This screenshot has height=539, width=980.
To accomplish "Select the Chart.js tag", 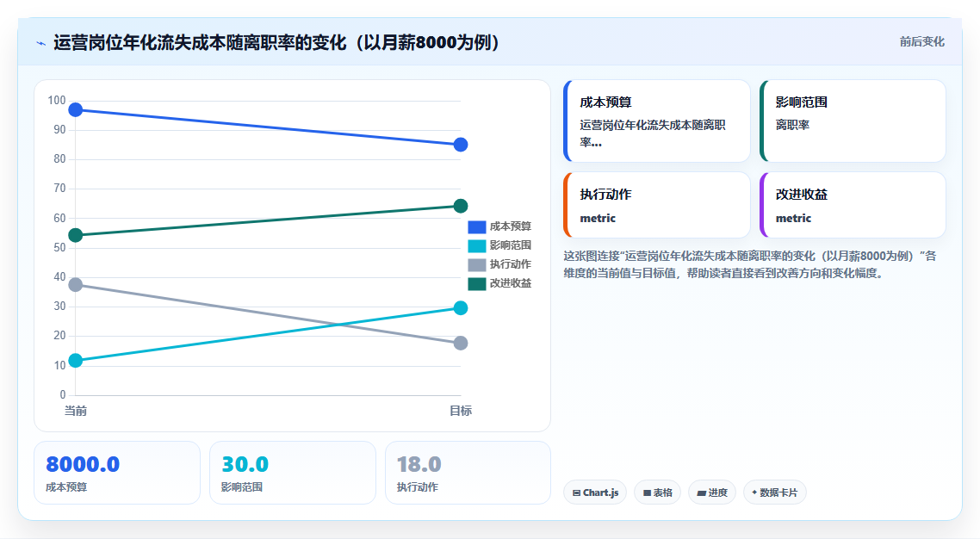I will coord(595,493).
